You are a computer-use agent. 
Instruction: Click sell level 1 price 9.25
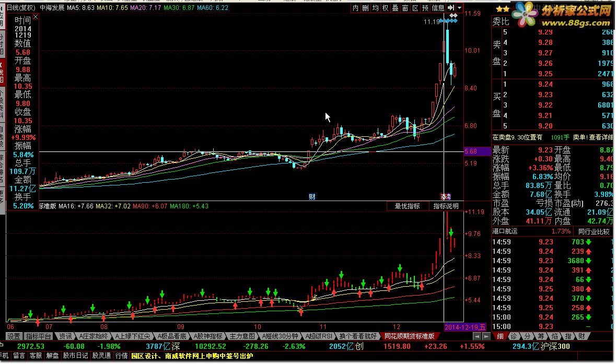pyautogui.click(x=545, y=74)
